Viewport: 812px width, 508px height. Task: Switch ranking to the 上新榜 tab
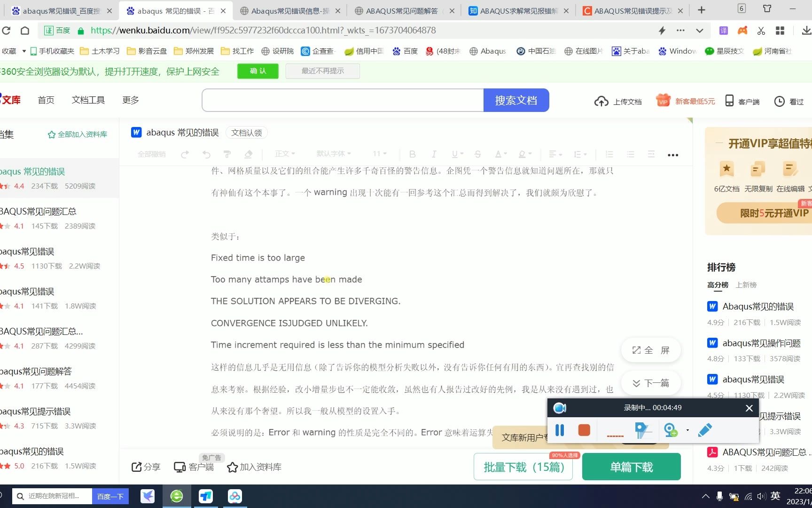pos(746,285)
